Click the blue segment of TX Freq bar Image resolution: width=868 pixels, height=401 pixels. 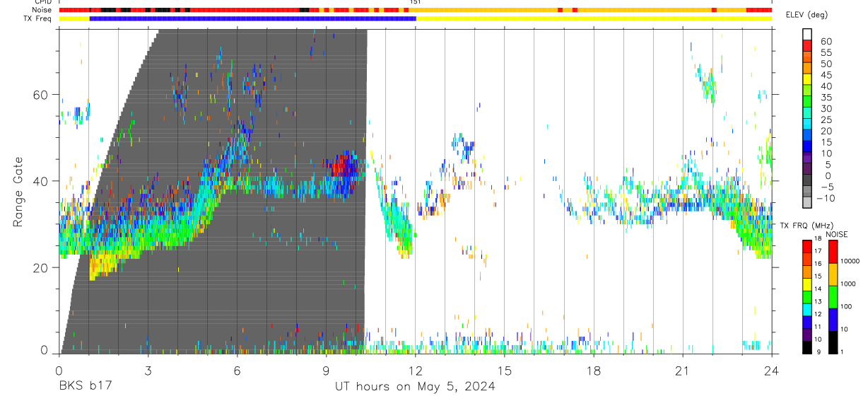[x=252, y=18]
